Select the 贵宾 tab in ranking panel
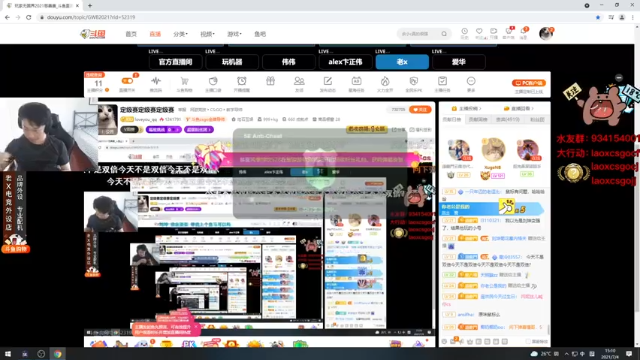 point(507,120)
